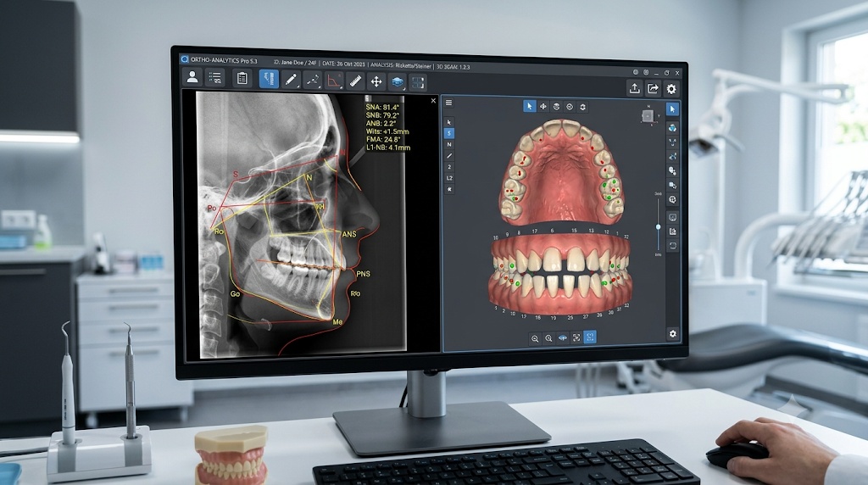The image size is (868, 485).
Task: Open the patient list search icon
Action: (x=215, y=79)
